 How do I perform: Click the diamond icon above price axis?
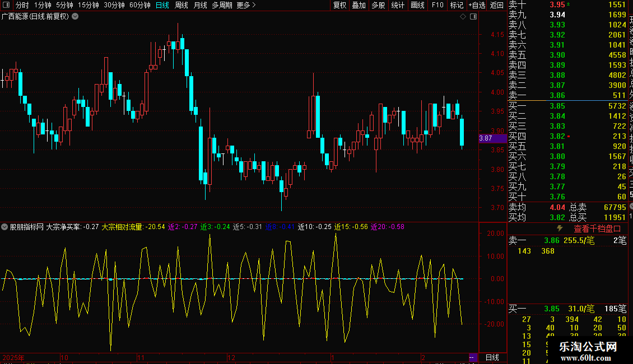coord(463,17)
